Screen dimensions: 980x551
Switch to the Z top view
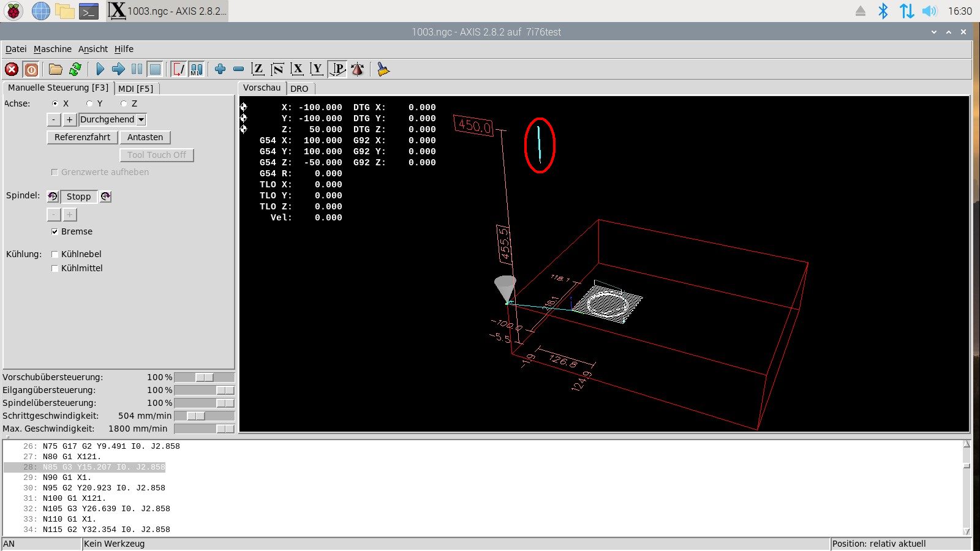coord(258,69)
